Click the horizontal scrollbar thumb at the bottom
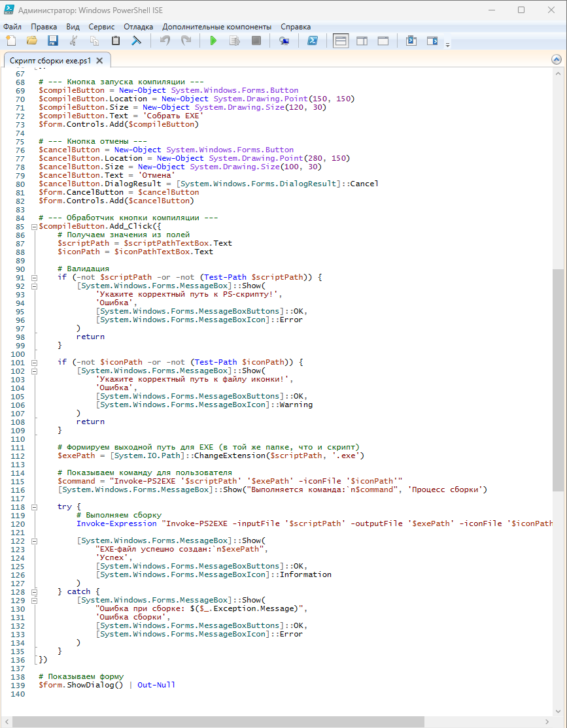567x728 pixels. point(218,722)
